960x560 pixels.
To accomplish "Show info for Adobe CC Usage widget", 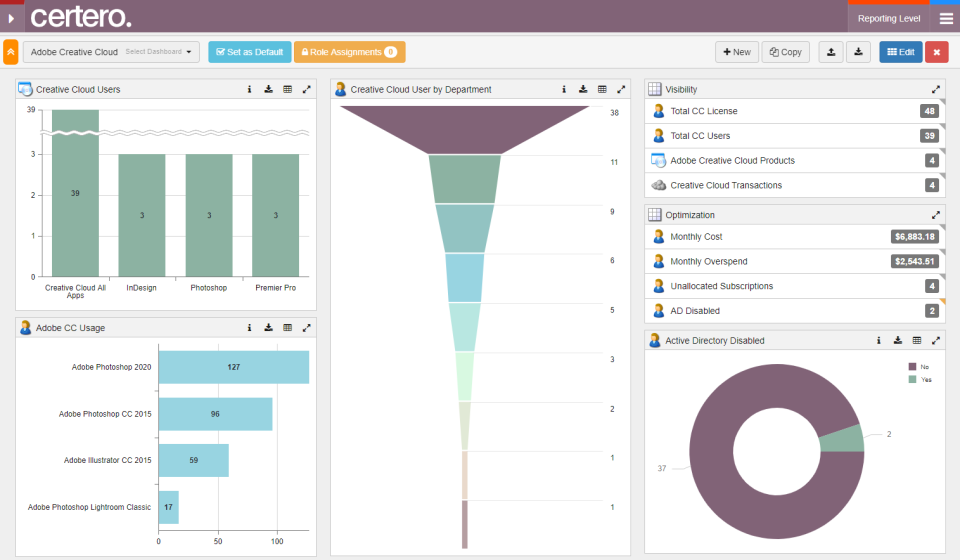I will click(x=249, y=327).
